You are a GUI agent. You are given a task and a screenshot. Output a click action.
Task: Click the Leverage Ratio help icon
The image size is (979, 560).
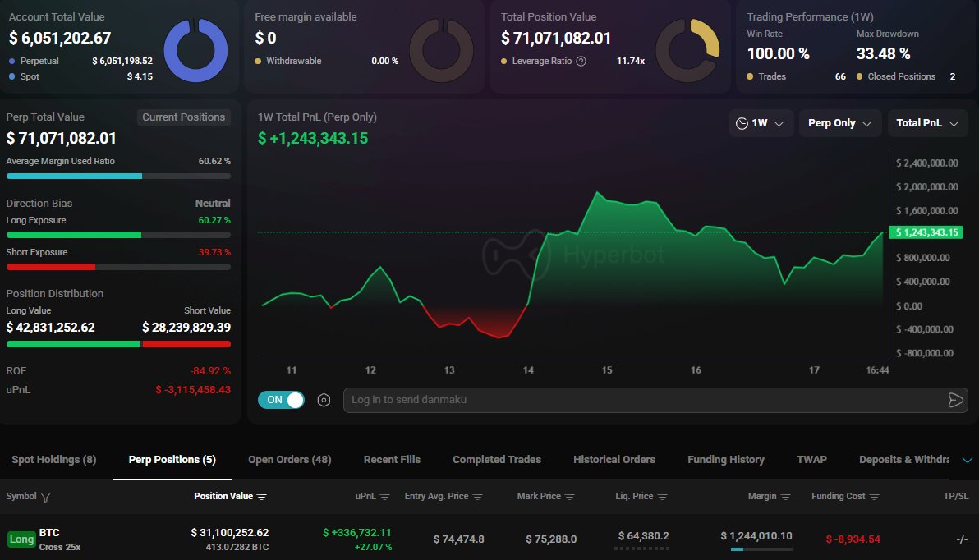[581, 61]
